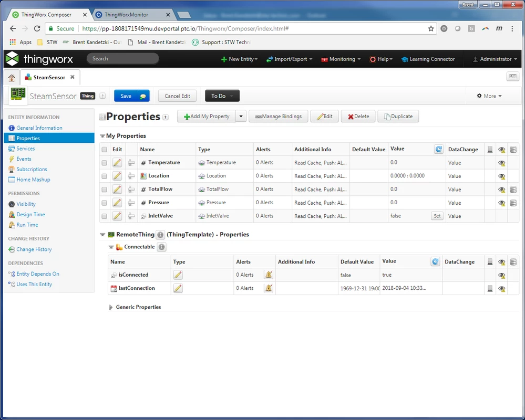Click the pencil edit icon for Pressure
The image size is (525, 420).
(117, 203)
